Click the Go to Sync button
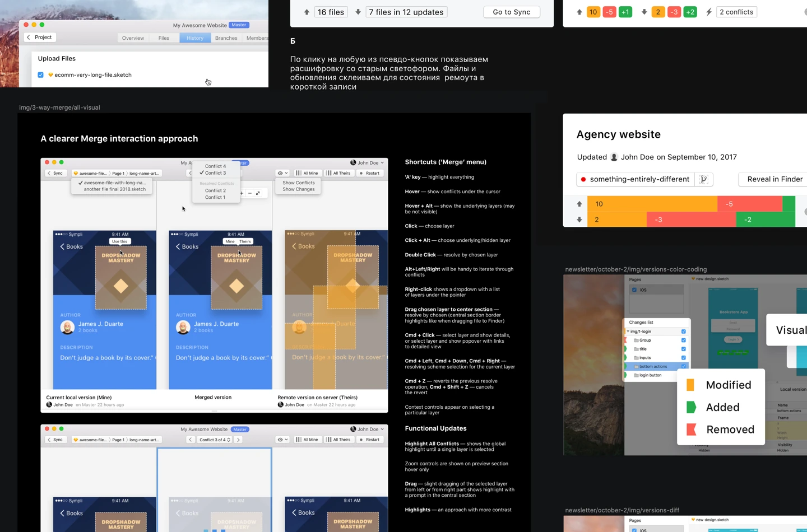807x532 pixels. coord(511,12)
